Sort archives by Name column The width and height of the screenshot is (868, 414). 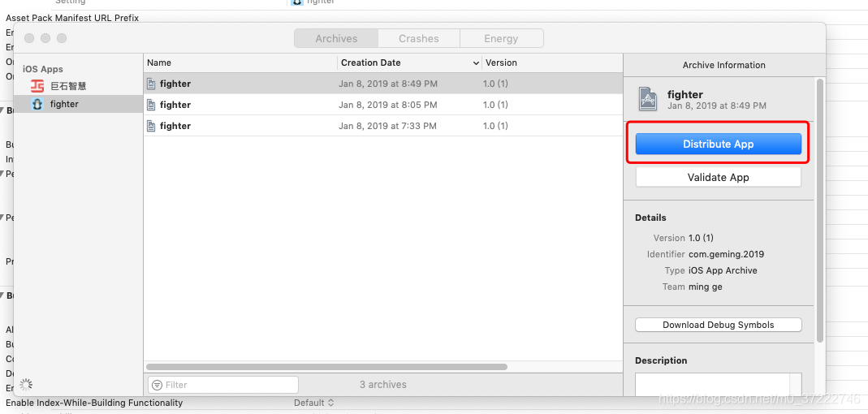240,63
